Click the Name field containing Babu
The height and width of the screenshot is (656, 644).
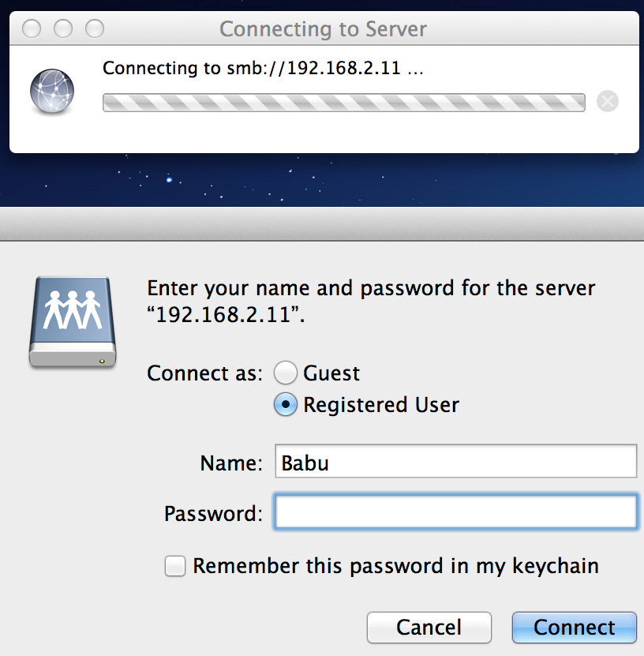tap(456, 461)
